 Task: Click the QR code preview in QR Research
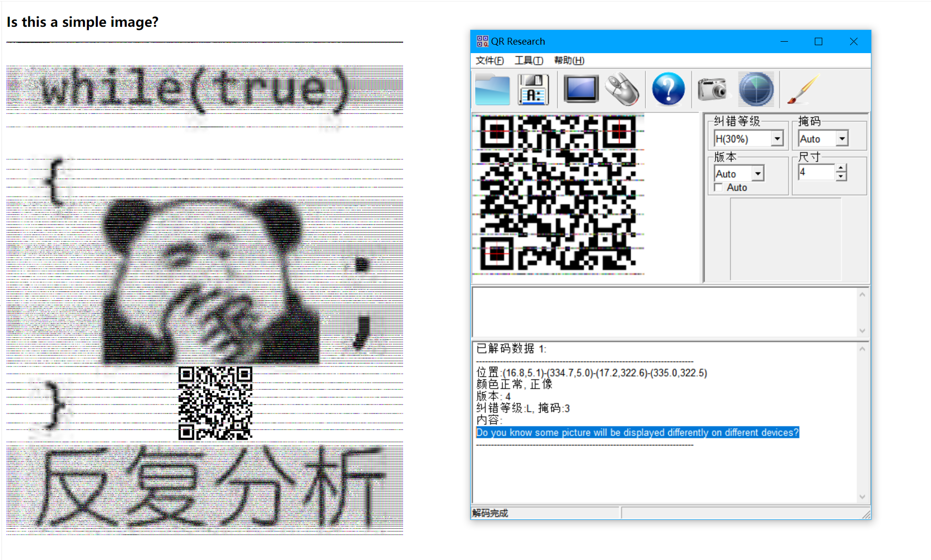pyautogui.click(x=558, y=194)
